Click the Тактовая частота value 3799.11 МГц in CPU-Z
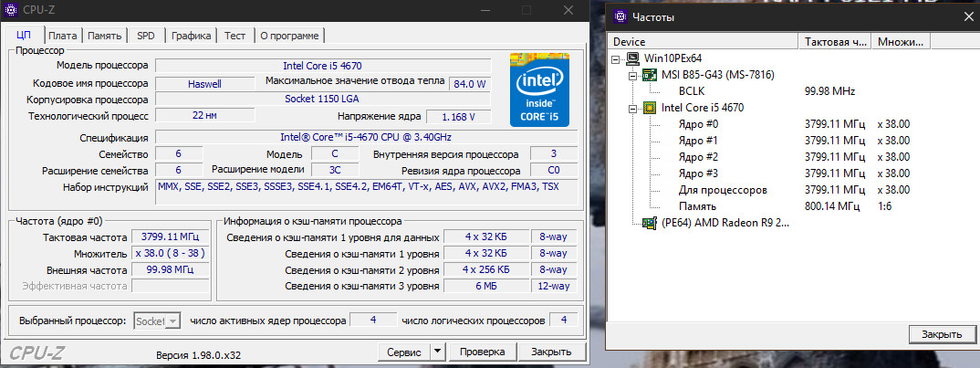The image size is (980, 368). point(171,237)
